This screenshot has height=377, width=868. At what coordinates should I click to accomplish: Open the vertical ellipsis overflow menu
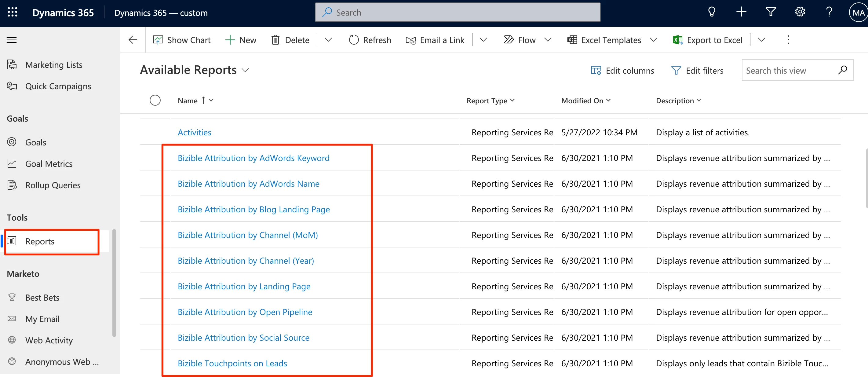click(x=788, y=40)
